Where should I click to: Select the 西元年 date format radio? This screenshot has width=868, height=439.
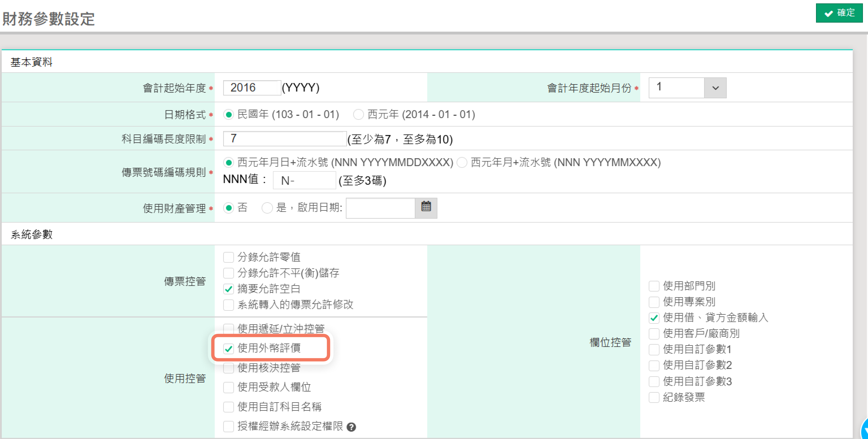358,114
